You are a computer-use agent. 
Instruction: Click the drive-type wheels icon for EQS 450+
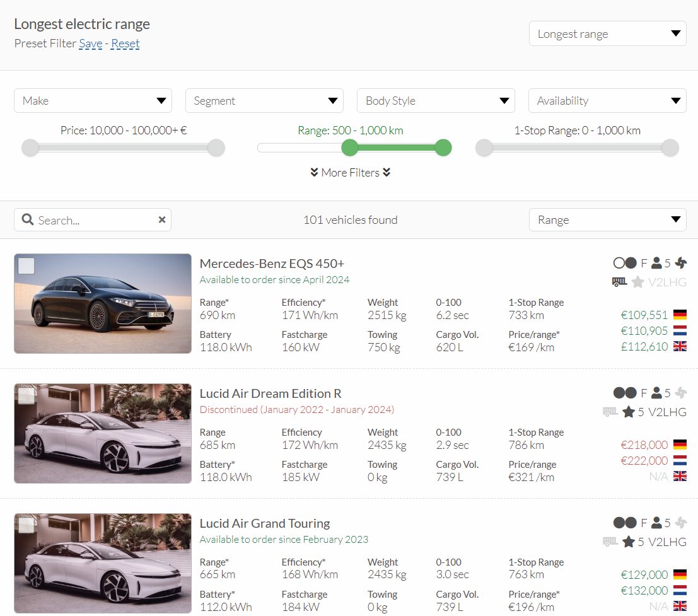[x=625, y=263]
